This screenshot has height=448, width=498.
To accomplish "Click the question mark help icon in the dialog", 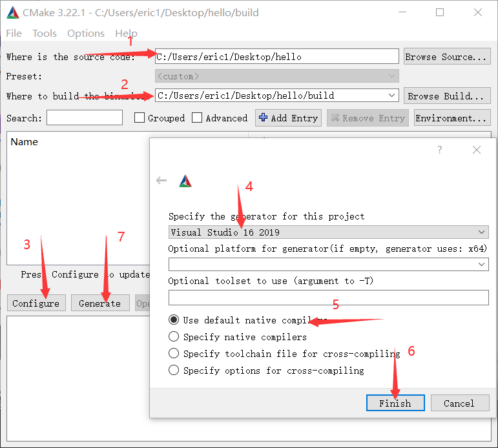I will click(x=440, y=150).
